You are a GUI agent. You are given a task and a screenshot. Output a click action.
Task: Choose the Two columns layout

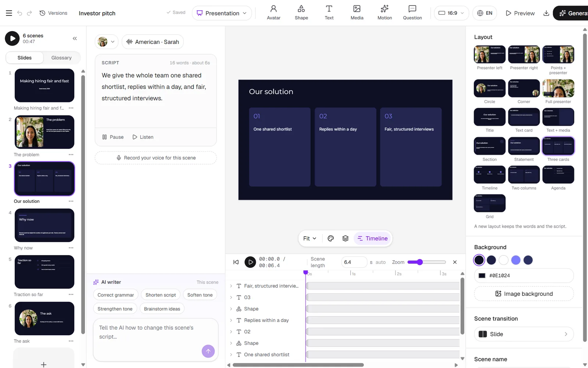click(524, 174)
